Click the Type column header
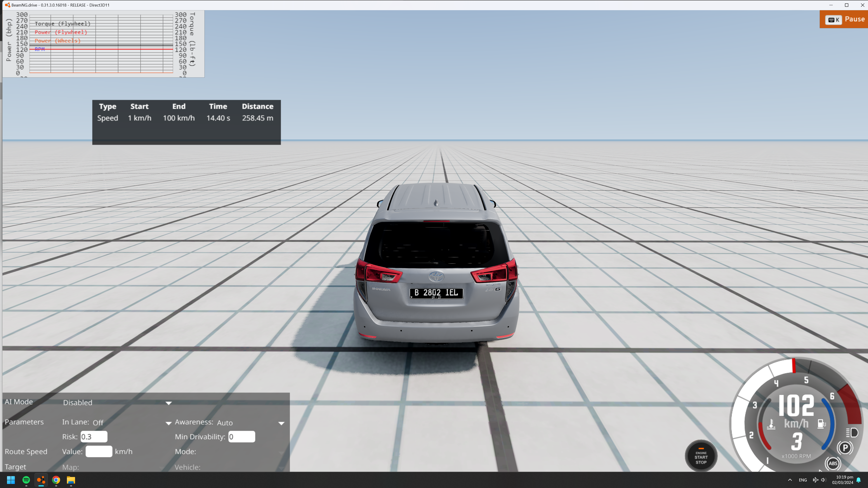Image resolution: width=868 pixels, height=488 pixels. tap(108, 106)
